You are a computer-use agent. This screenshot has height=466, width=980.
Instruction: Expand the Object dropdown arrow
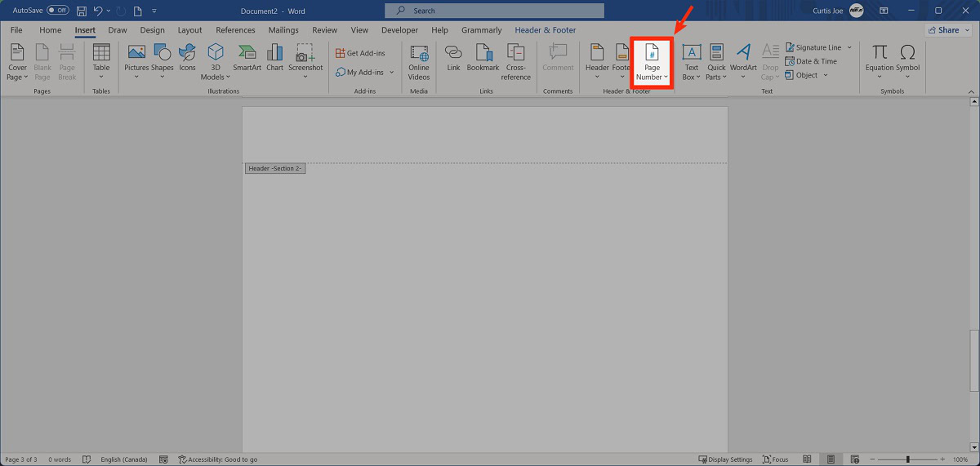click(826, 75)
